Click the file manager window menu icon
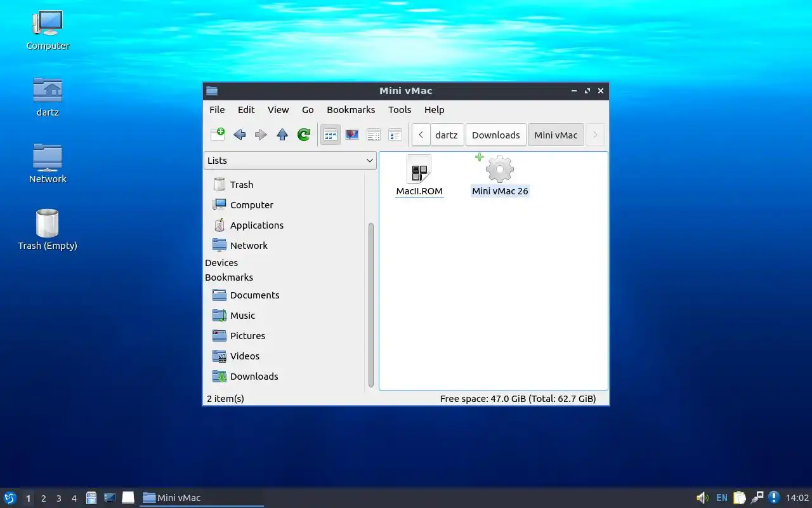Viewport: 812px width, 508px height. coord(212,91)
